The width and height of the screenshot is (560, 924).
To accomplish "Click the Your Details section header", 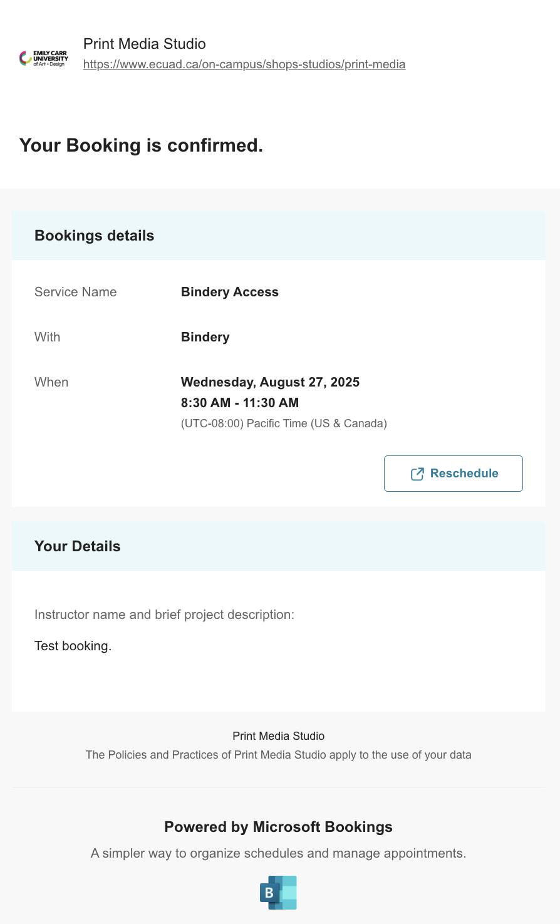I will click(77, 546).
